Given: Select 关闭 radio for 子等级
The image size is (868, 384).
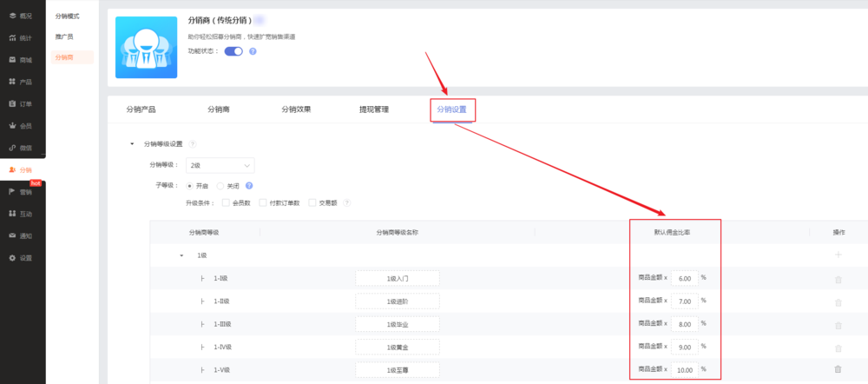Looking at the screenshot, I should (220, 186).
